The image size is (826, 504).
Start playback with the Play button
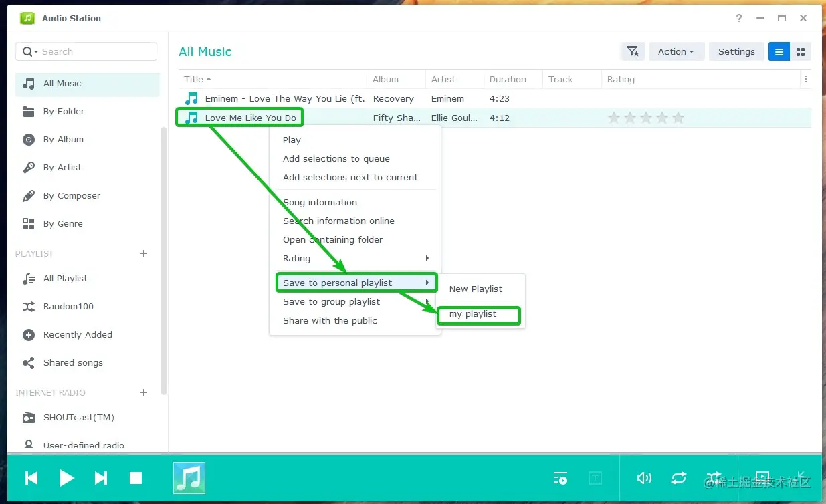tap(67, 478)
